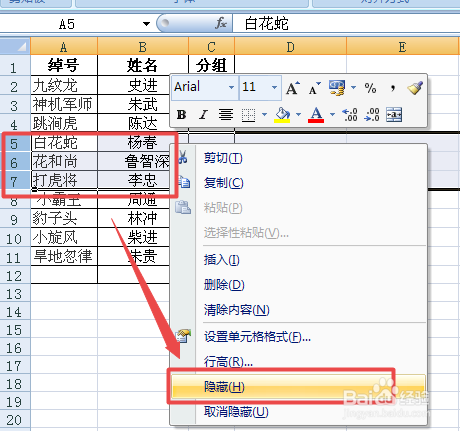Click formula bar containing 白花蛇
Image resolution: width=460 pixels, height=431 pixels.
pos(346,24)
